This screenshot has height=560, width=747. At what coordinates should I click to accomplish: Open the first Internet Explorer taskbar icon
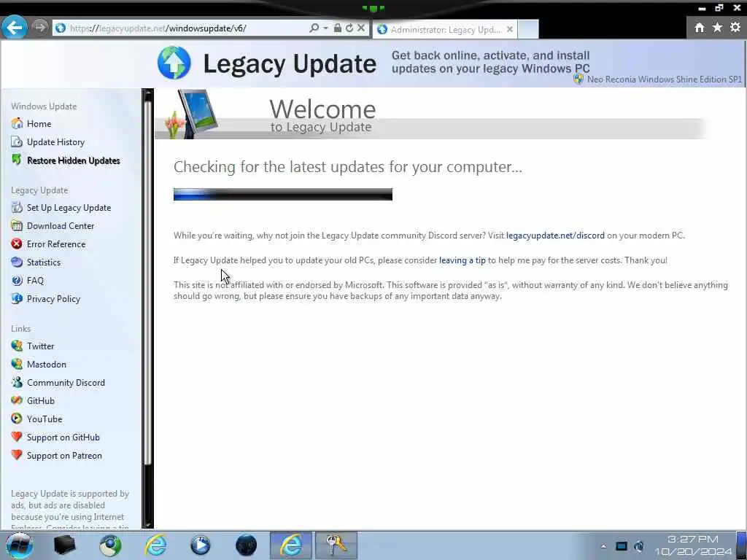tap(156, 545)
